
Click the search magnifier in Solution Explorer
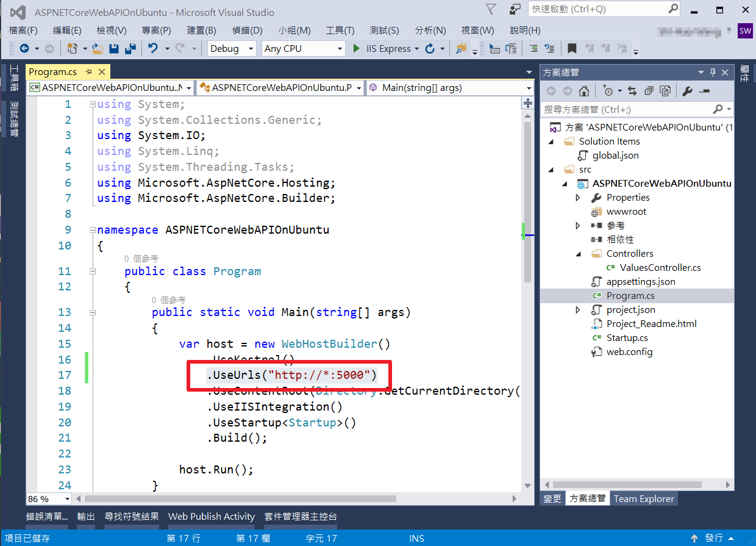(x=718, y=109)
